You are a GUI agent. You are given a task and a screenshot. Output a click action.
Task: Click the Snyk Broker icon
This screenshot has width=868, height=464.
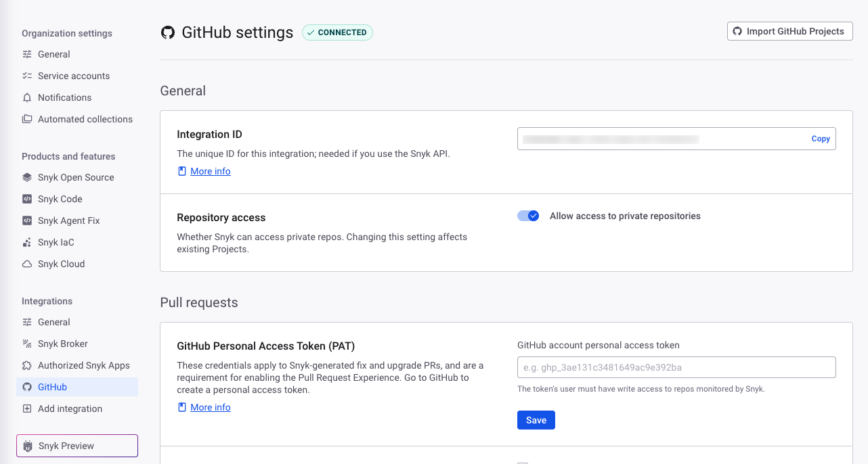pyautogui.click(x=27, y=344)
